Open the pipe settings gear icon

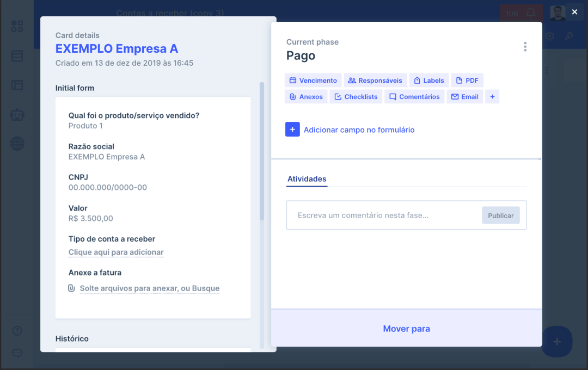pyautogui.click(x=550, y=36)
